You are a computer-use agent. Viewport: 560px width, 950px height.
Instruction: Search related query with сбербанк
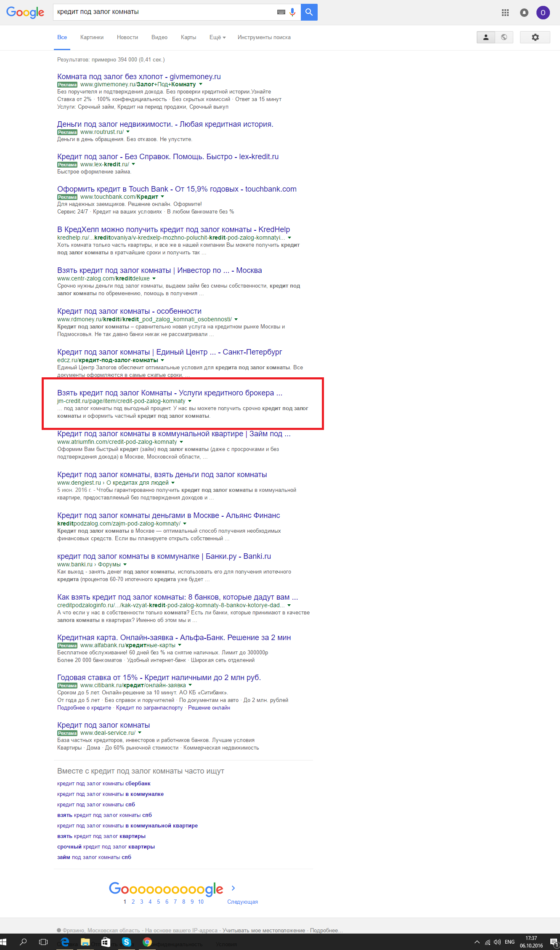click(x=104, y=784)
